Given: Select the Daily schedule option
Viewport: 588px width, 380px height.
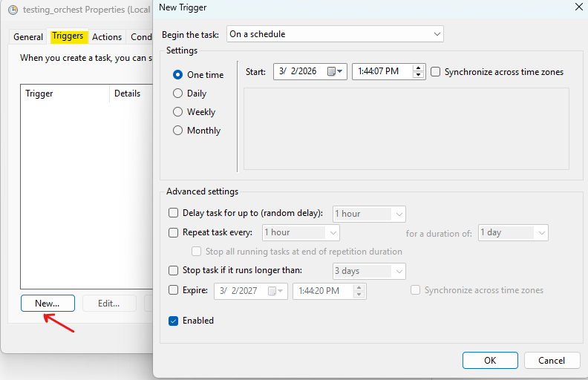Looking at the screenshot, I should [x=177, y=94].
